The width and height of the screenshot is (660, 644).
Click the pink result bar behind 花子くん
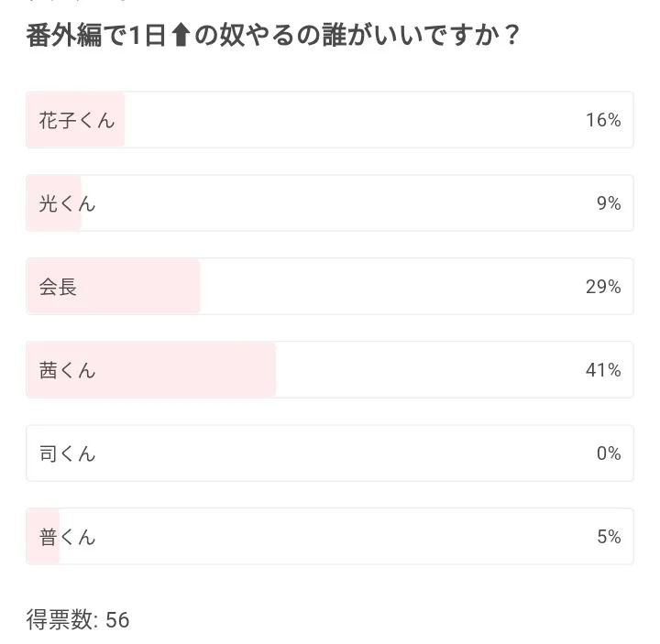77,120
